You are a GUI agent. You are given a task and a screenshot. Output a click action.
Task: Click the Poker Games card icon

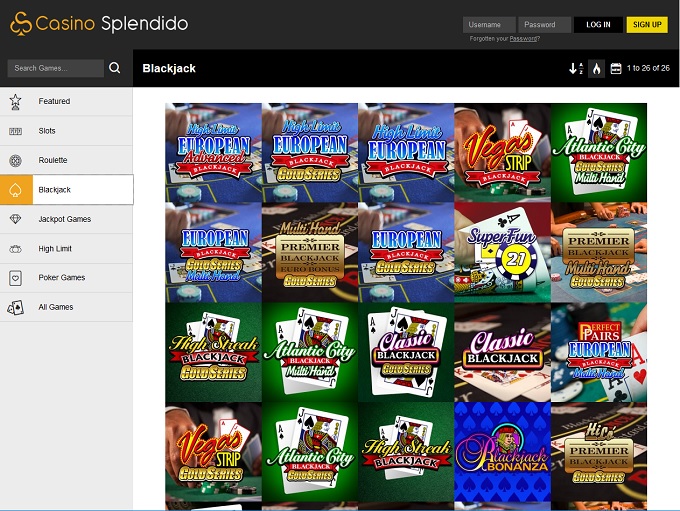pos(16,278)
